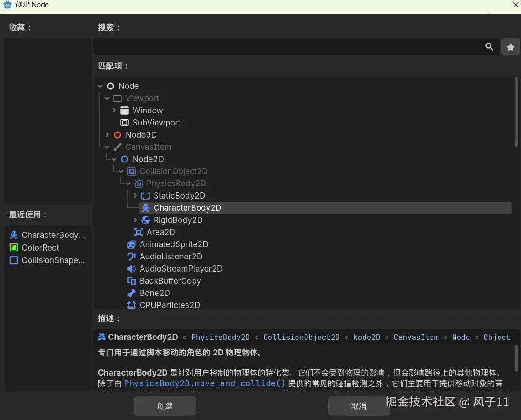521x420 pixels.
Task: Collapse the Viewport branch
Action: tap(107, 98)
